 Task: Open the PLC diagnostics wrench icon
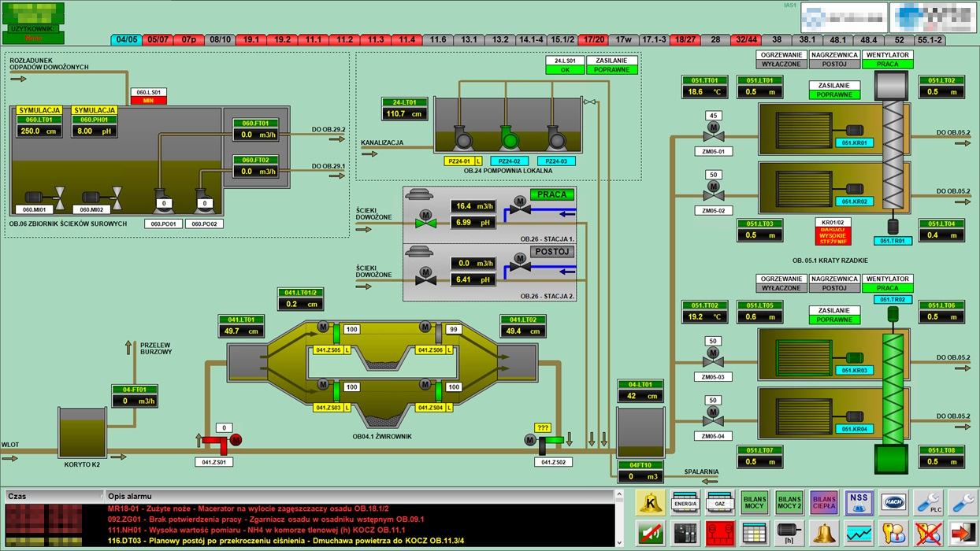[x=928, y=502]
